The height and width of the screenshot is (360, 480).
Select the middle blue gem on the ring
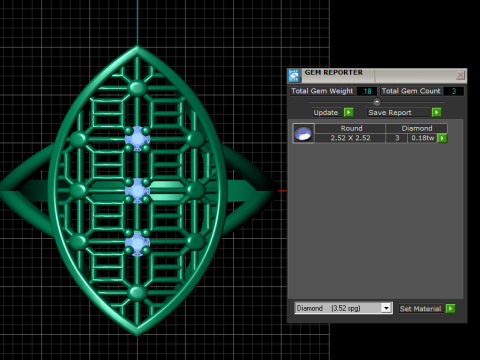tap(137, 191)
